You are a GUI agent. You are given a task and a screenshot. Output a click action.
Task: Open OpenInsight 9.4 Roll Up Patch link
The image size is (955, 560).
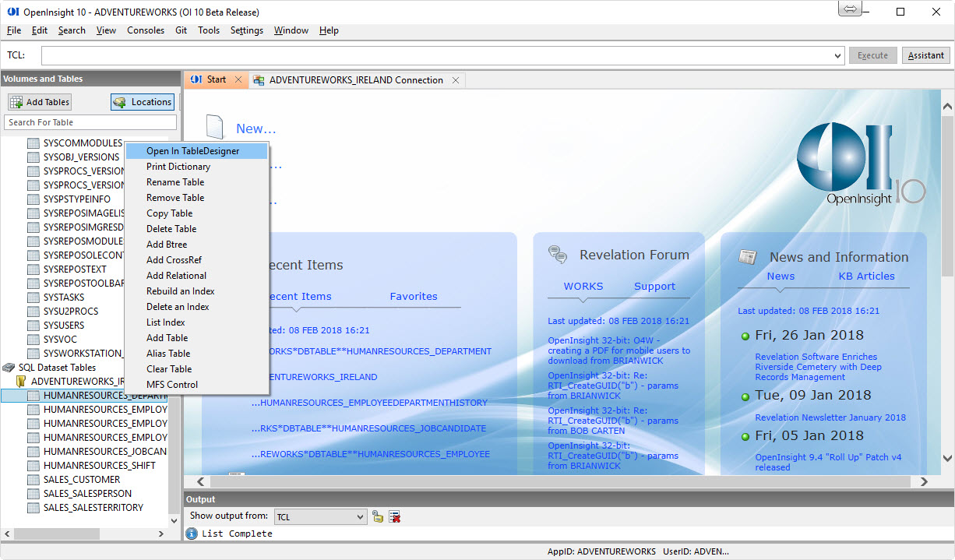(828, 462)
